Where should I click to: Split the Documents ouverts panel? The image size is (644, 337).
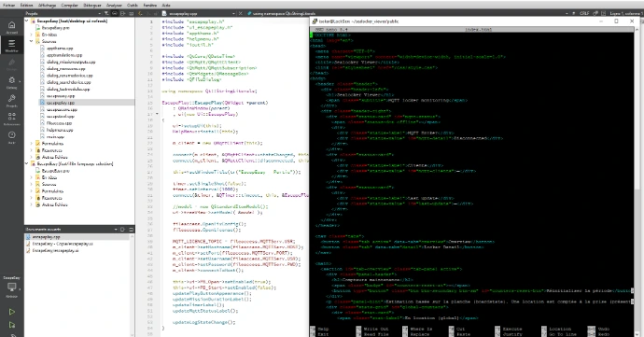tap(123, 230)
